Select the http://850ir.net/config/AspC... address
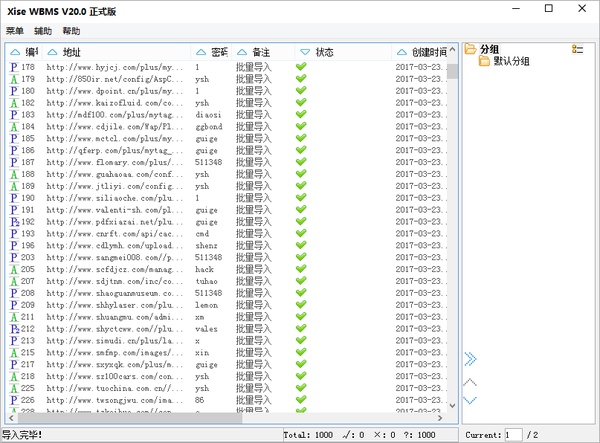Viewport: 600px width, 443px height. [114, 79]
